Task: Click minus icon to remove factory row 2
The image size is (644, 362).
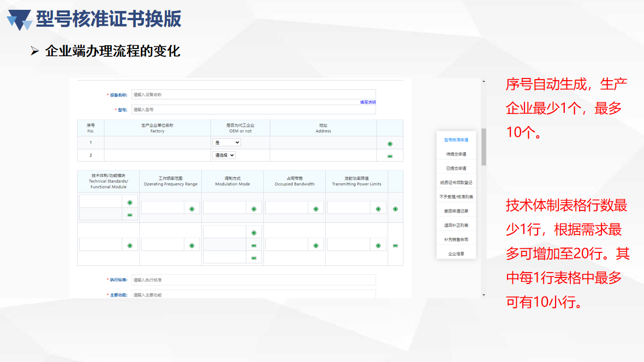Action: [x=390, y=156]
